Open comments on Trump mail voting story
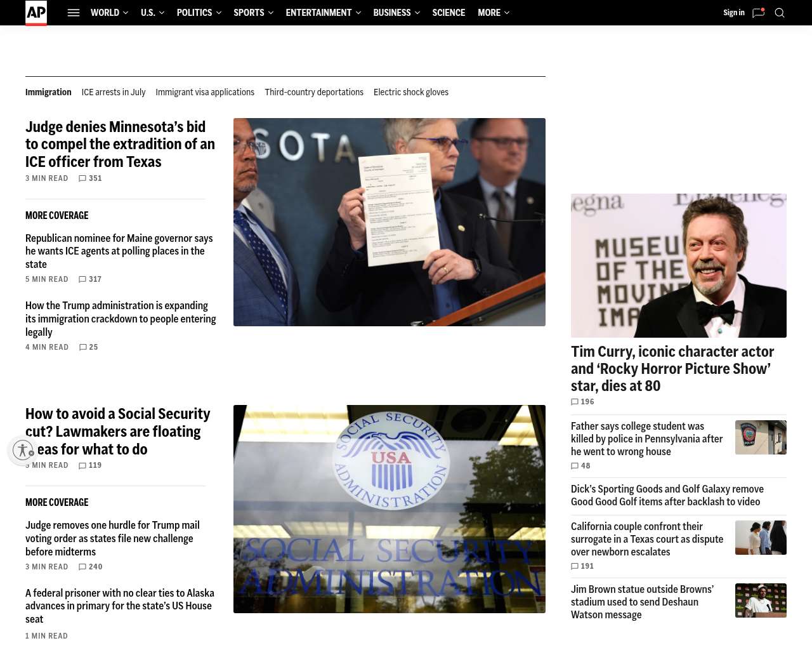This screenshot has width=812, height=650. tap(91, 567)
